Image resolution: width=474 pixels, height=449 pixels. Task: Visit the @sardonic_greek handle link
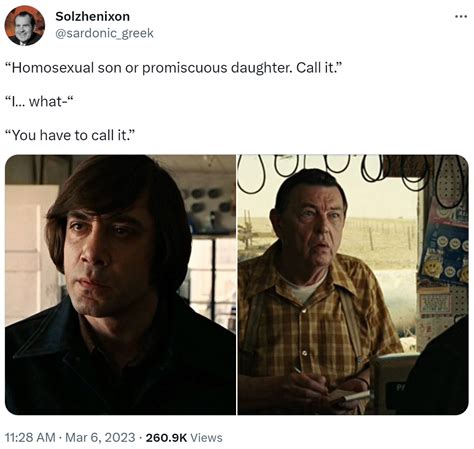click(104, 33)
